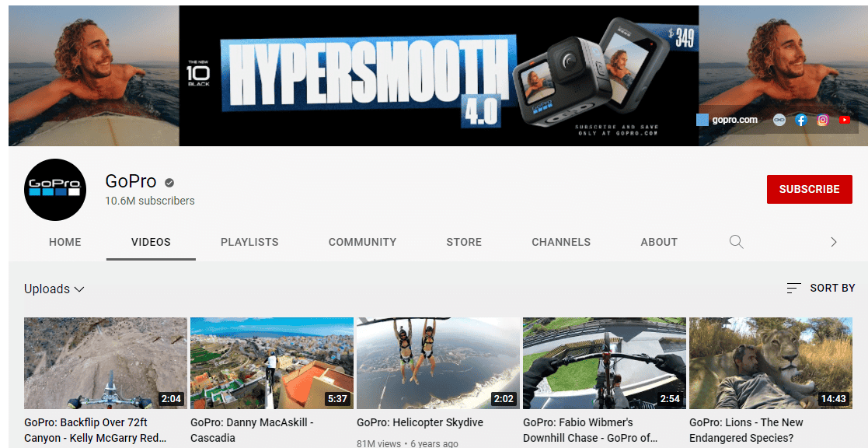Viewport: 868px width, 448px height.
Task: Play the Lions Endangered Species thumbnail
Action: coord(771,363)
